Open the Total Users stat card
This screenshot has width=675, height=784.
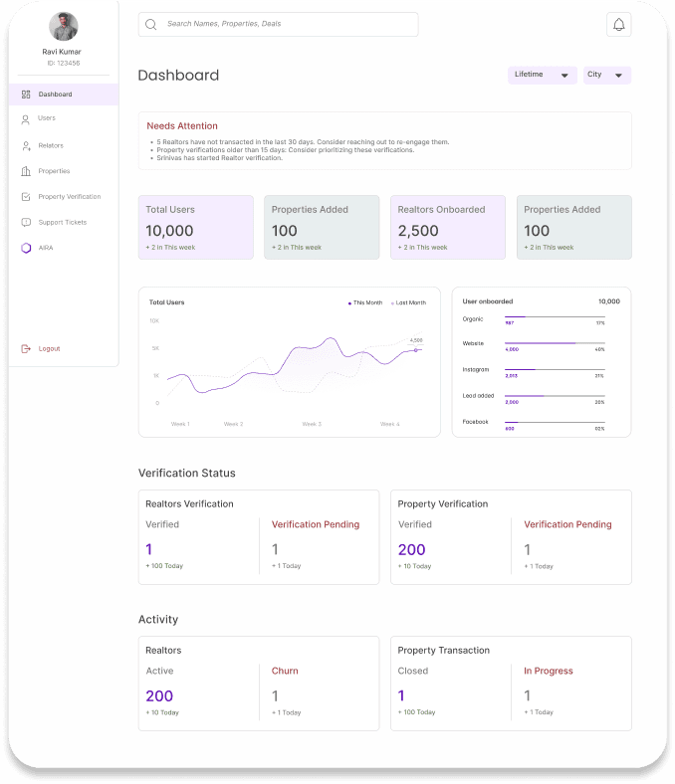[196, 227]
